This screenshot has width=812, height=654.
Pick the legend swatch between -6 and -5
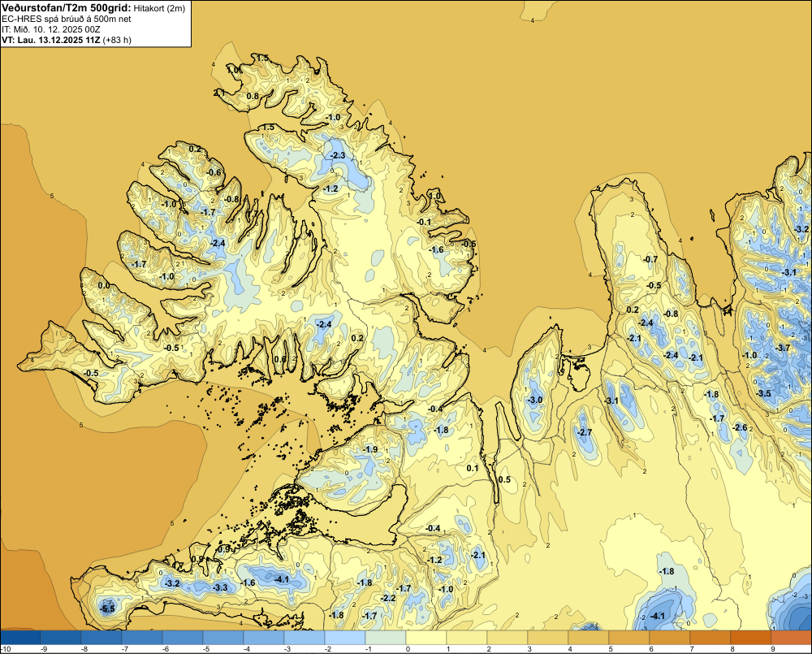[183, 637]
